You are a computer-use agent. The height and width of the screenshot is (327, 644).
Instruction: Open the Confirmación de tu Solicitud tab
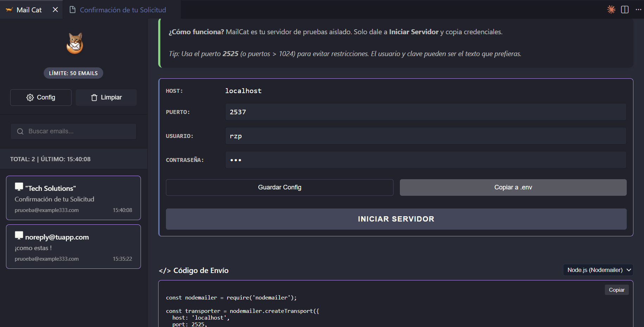(x=123, y=10)
